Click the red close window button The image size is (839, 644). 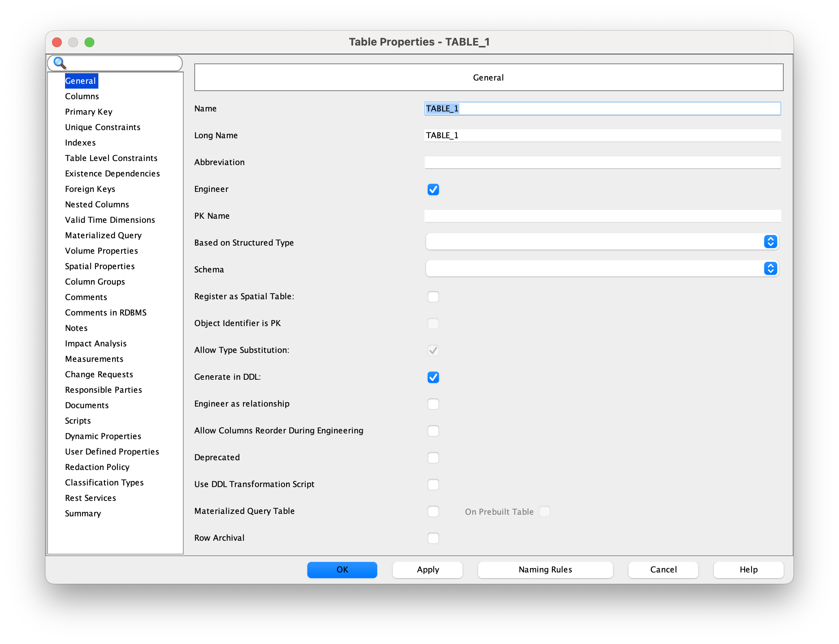pyautogui.click(x=57, y=42)
